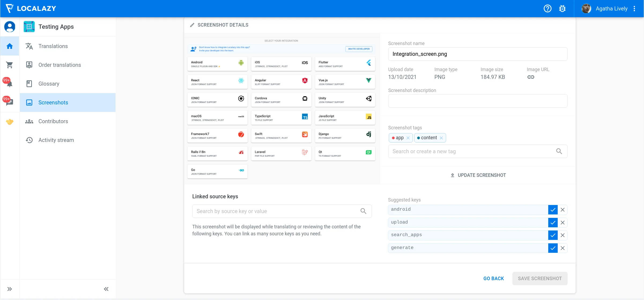Click the Screenshot name input field
Image resolution: width=644 pixels, height=300 pixels.
pos(478,54)
